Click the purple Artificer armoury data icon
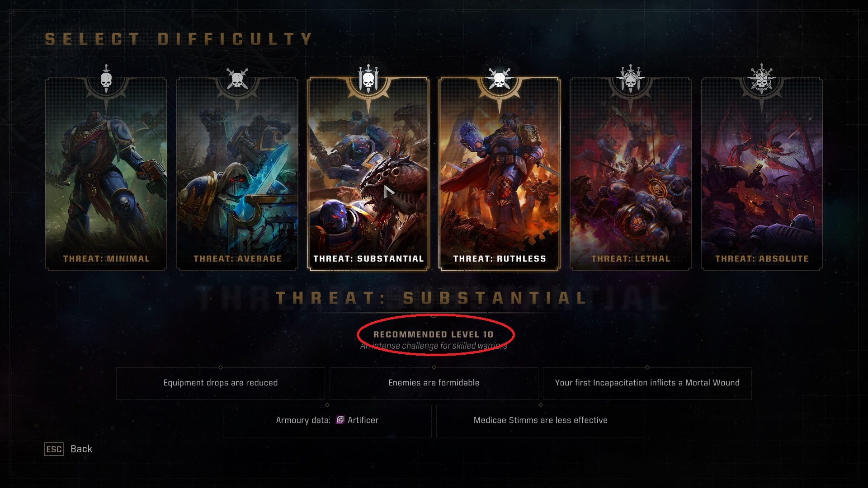Image resolution: width=868 pixels, height=488 pixels. 340,420
